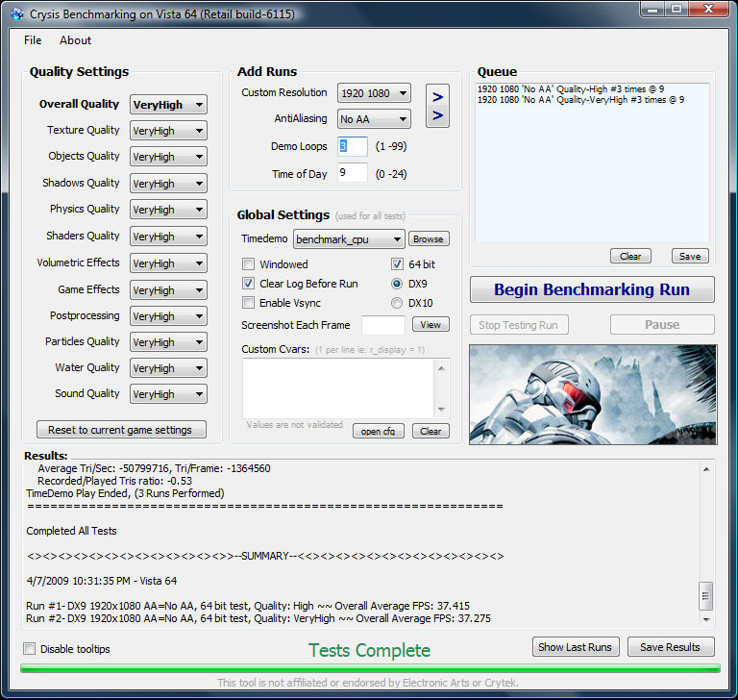Click the Results scroll up arrow
Viewport: 738px width, 700px height.
click(706, 469)
